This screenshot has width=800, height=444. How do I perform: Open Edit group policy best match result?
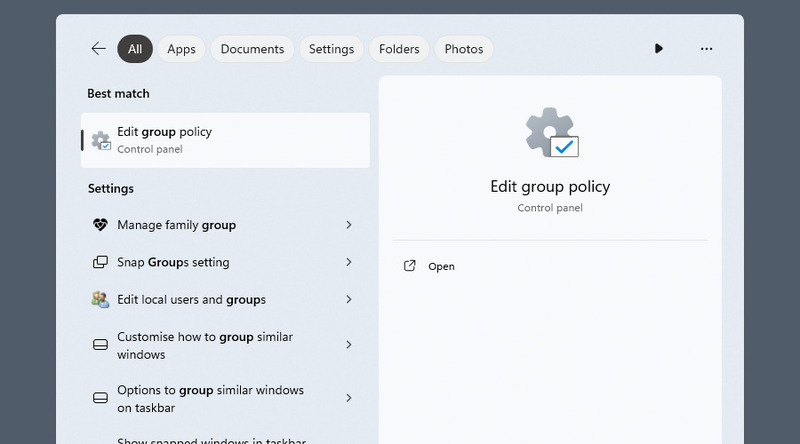click(x=225, y=140)
